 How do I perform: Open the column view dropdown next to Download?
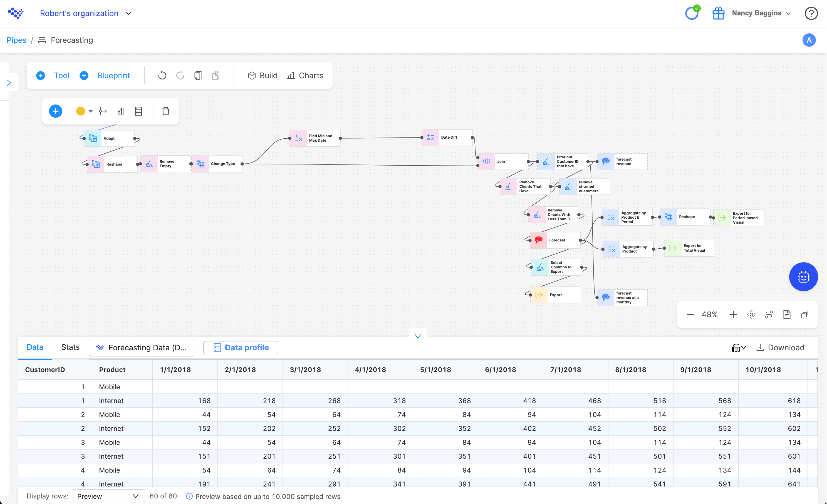[x=739, y=348]
